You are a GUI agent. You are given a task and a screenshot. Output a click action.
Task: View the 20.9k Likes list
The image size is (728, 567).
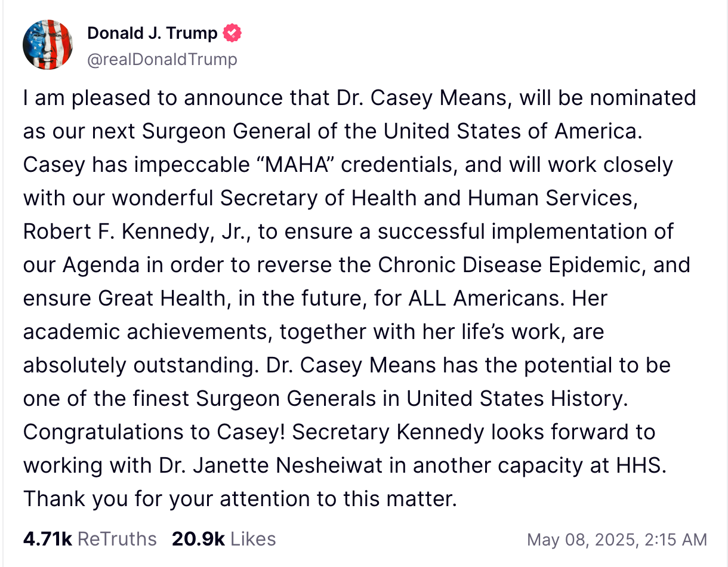[x=224, y=539]
